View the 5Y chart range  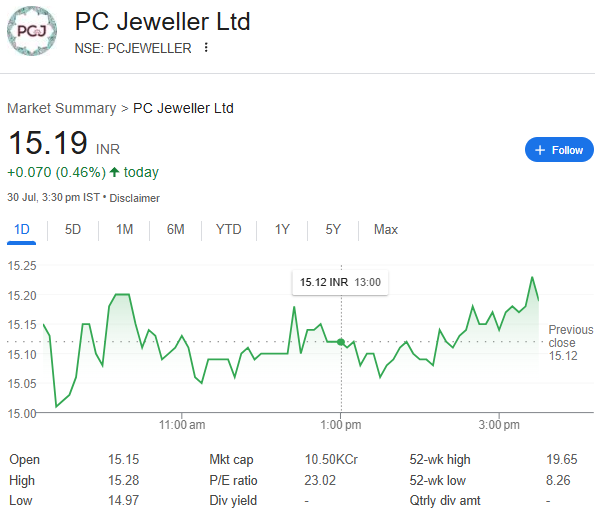[x=333, y=230]
